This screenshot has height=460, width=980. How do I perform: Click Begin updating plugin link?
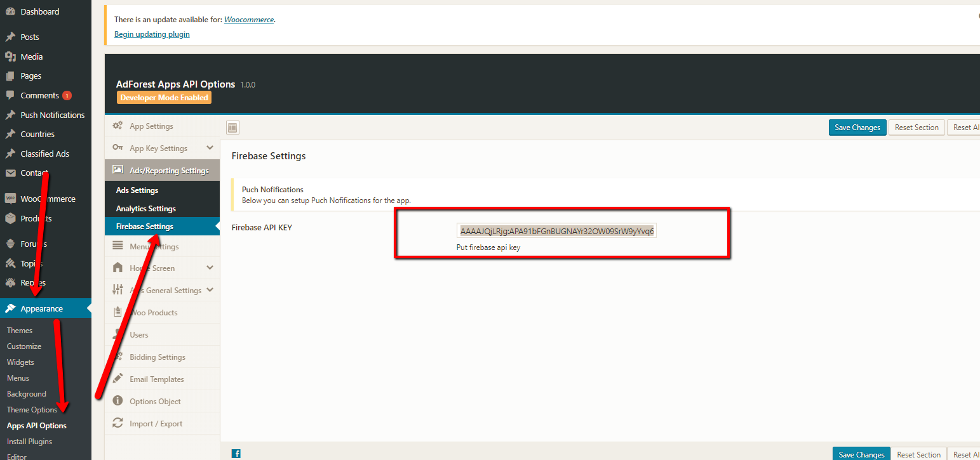coord(152,34)
